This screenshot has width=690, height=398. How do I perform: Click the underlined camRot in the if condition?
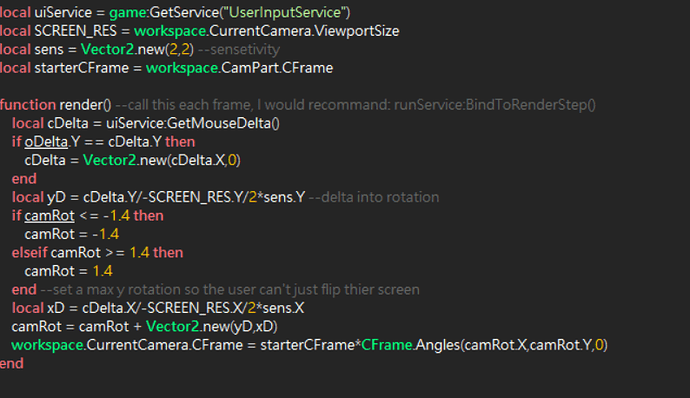[x=49, y=216]
